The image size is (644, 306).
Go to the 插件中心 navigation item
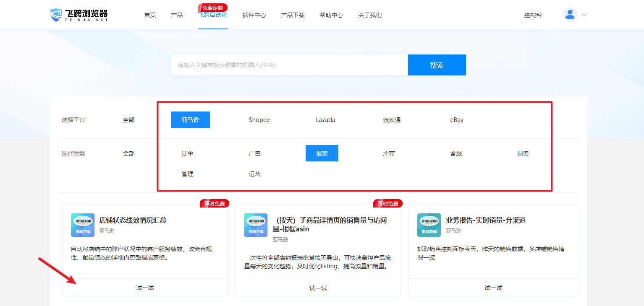tap(254, 15)
